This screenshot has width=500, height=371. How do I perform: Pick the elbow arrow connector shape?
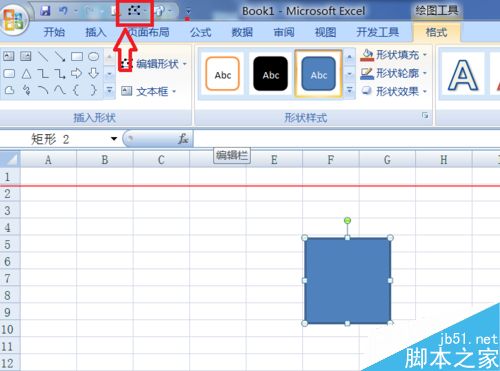(x=60, y=73)
